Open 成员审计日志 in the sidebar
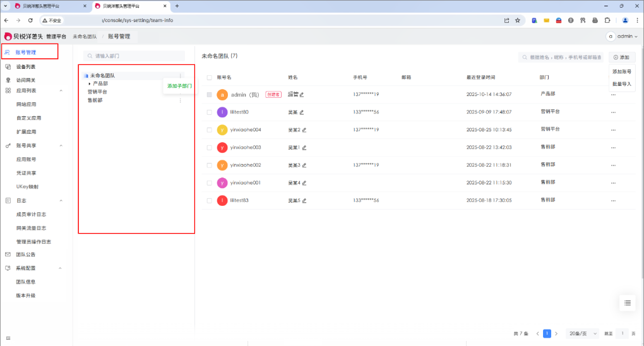This screenshot has width=644, height=346. pyautogui.click(x=31, y=214)
